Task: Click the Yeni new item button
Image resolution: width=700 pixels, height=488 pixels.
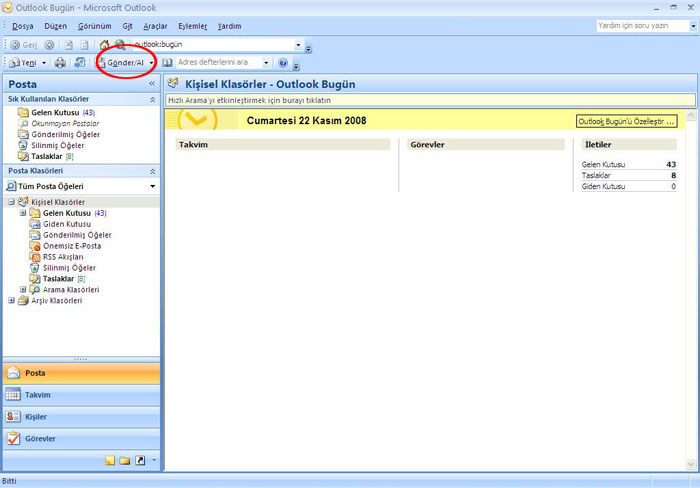Action: coord(23,63)
